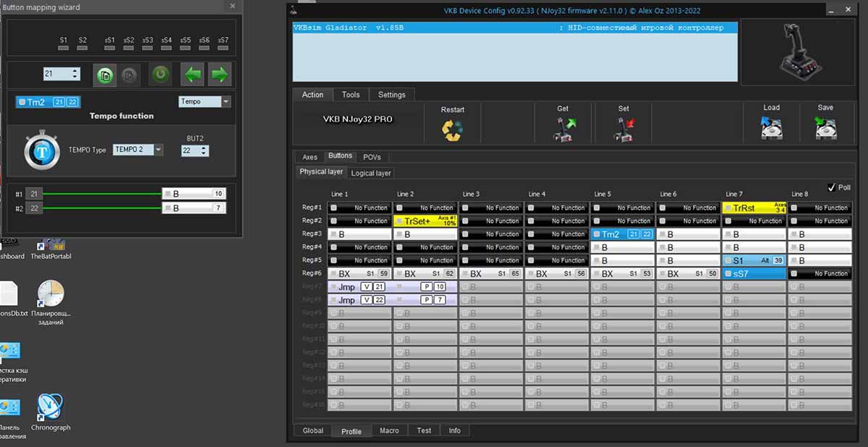The height and width of the screenshot is (447, 868).
Task: Click the Tm2 21 22 header in the wizard
Action: point(48,102)
